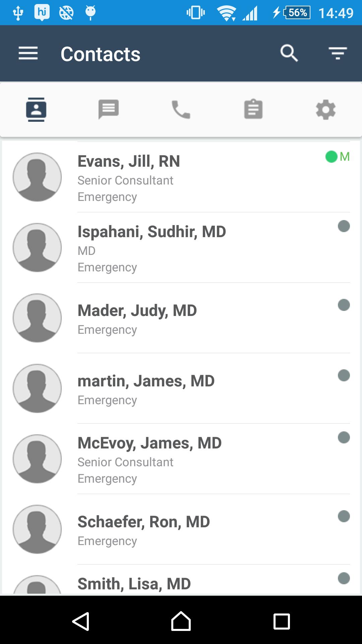The width and height of the screenshot is (362, 644).
Task: Switch to the Messages tab
Action: (x=109, y=110)
